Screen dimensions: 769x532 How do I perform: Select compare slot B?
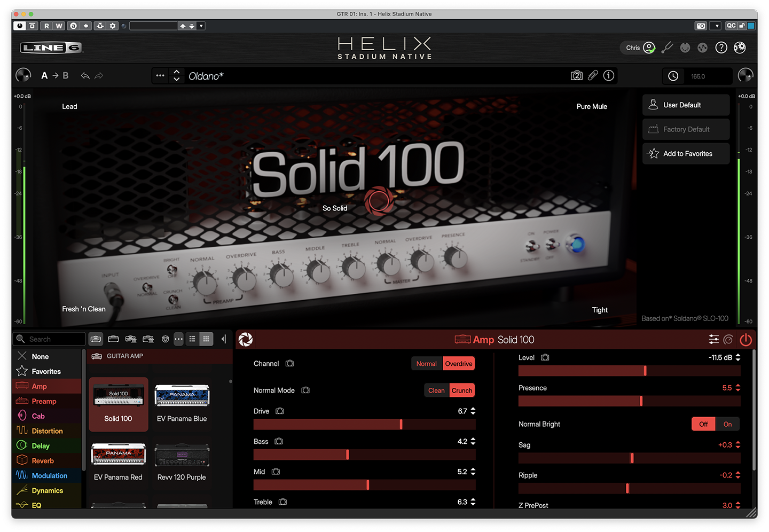click(66, 76)
